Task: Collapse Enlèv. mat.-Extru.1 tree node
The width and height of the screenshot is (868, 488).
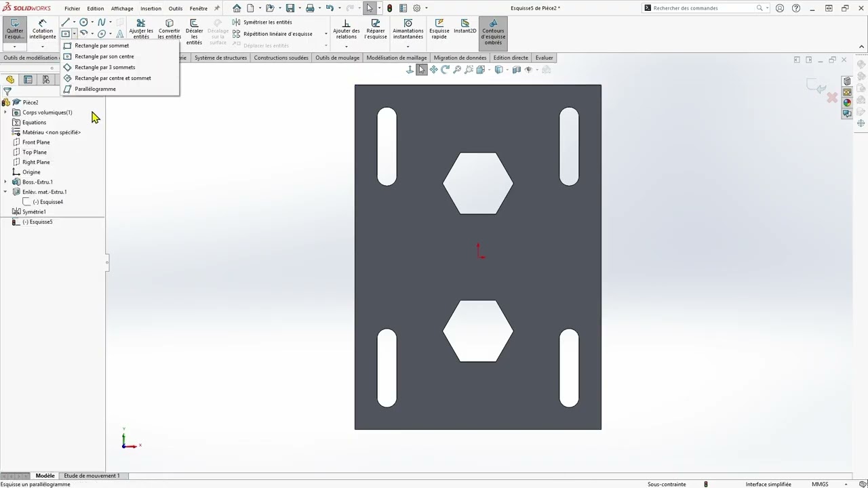Action: (x=5, y=192)
